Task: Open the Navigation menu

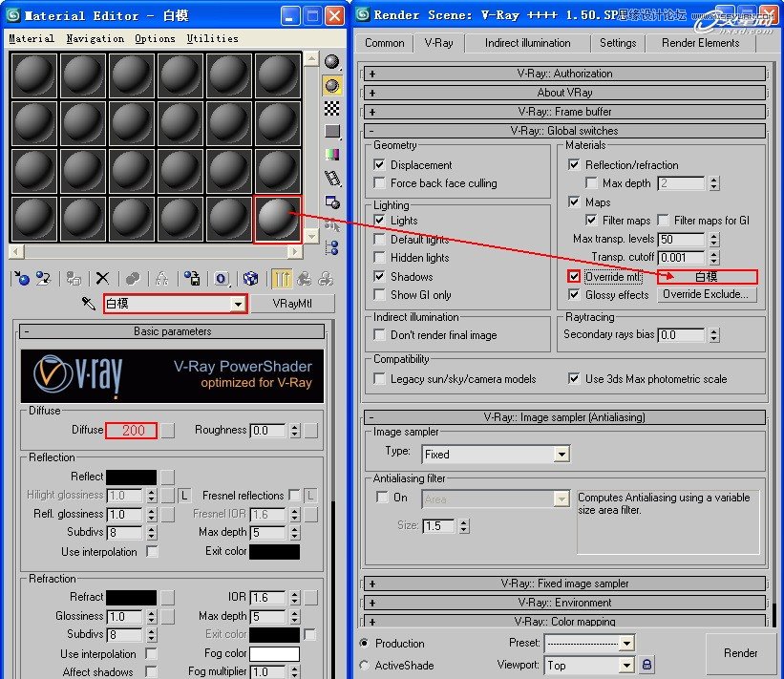Action: point(95,37)
